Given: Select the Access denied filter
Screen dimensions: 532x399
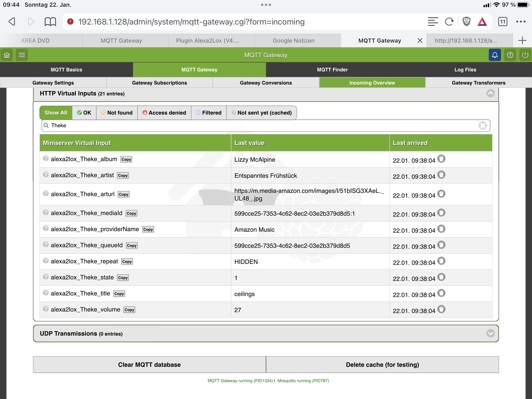Looking at the screenshot, I should [164, 113].
